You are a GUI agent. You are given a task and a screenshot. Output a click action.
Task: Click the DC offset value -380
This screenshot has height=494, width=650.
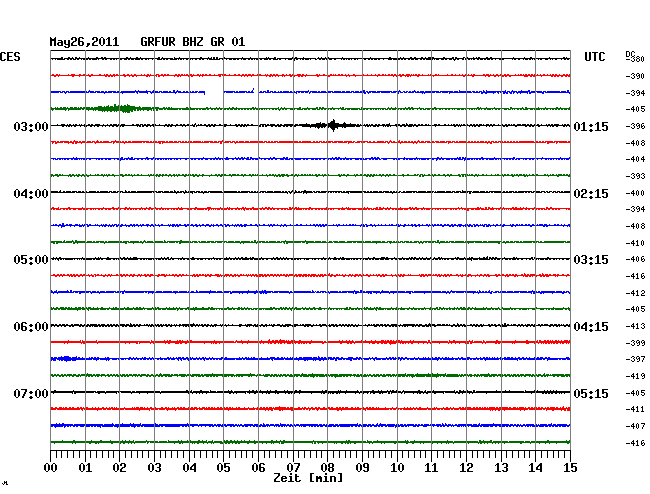636,59
